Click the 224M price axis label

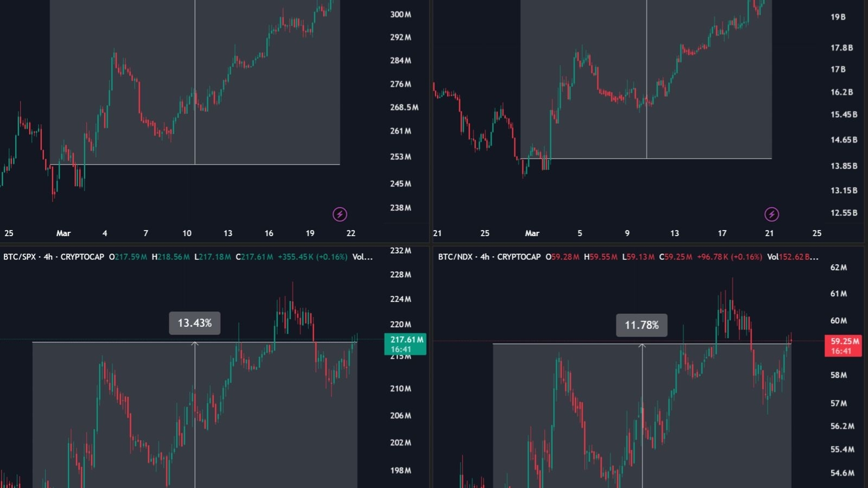400,299
